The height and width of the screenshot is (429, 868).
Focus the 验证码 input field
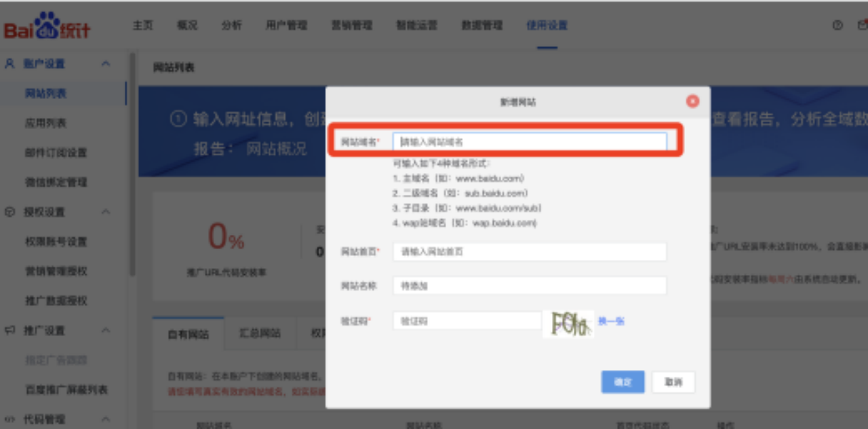(x=467, y=321)
